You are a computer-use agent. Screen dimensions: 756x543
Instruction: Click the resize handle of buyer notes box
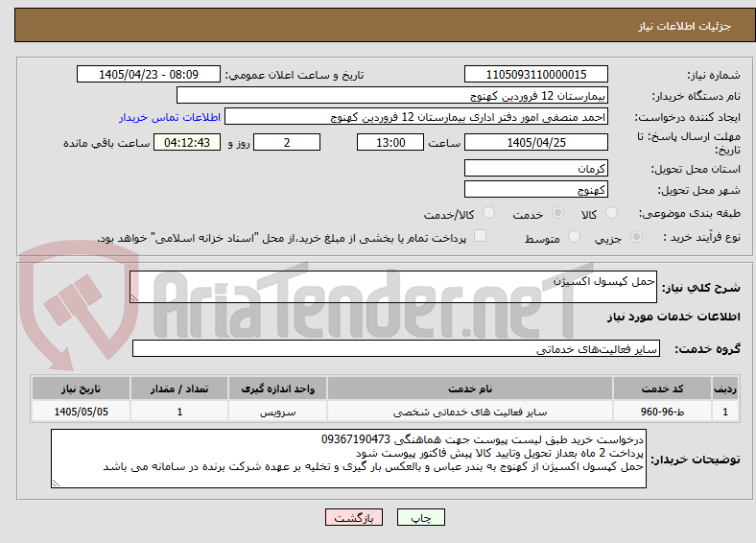click(x=56, y=483)
